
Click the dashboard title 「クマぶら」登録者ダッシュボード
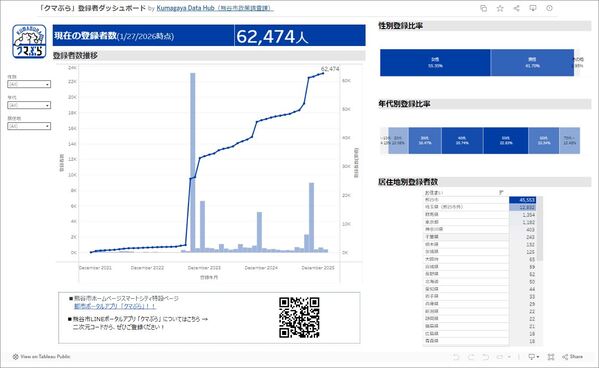click(93, 8)
